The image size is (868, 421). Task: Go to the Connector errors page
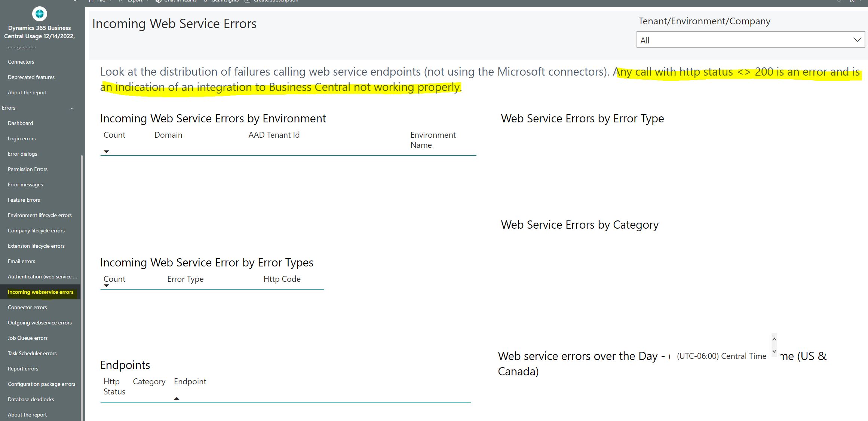coord(27,307)
